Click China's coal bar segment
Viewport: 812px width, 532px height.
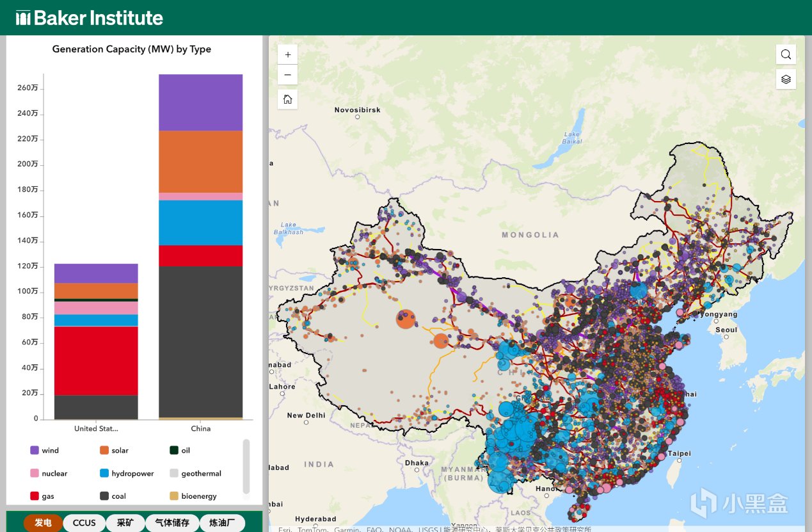(200, 342)
